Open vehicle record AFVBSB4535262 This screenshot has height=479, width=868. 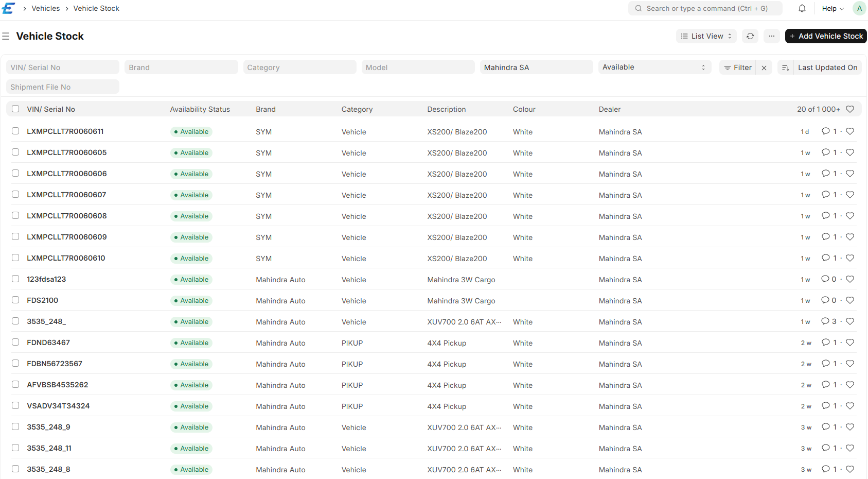[58, 385]
